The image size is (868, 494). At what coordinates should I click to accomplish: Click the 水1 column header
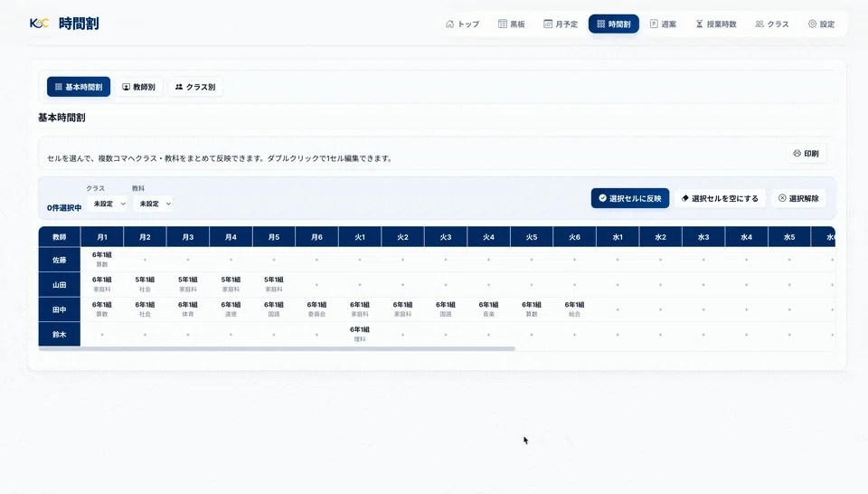pos(618,237)
